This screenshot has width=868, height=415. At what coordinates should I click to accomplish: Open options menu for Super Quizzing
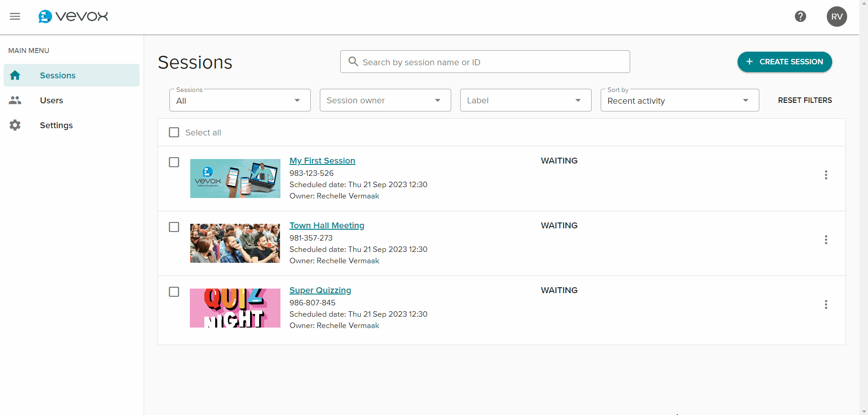(826, 304)
